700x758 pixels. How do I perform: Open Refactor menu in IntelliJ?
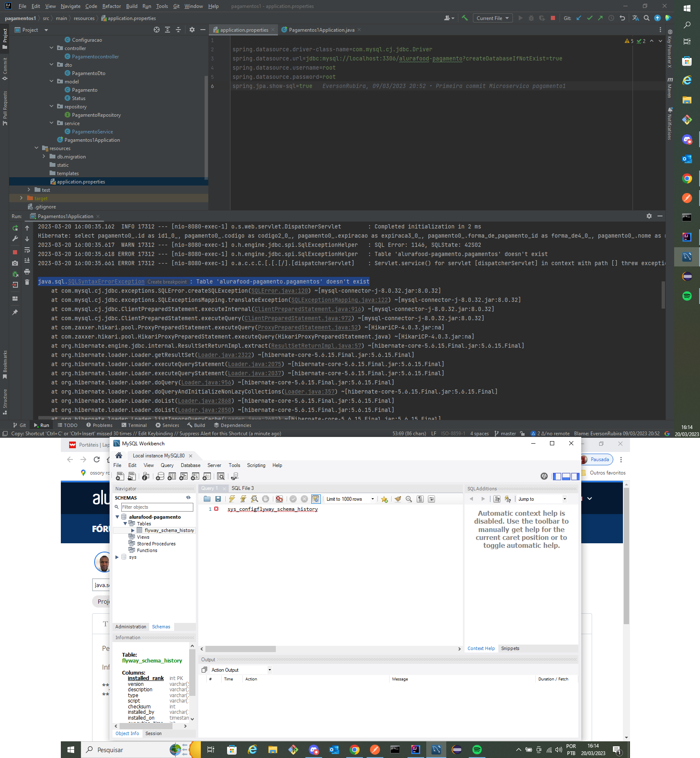point(112,6)
